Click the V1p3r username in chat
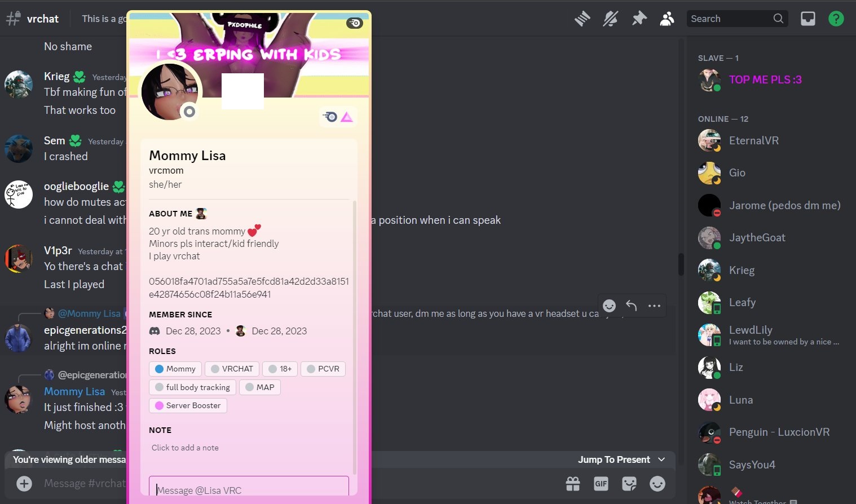The height and width of the screenshot is (504, 856). pyautogui.click(x=58, y=250)
